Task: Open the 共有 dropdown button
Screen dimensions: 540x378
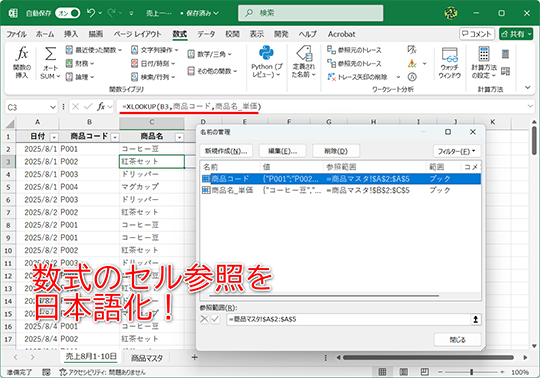Action: click(x=516, y=34)
